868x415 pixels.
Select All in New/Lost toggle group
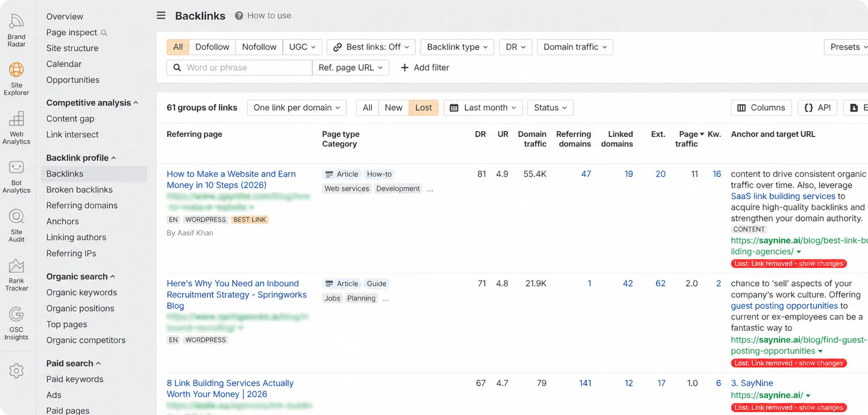click(x=367, y=108)
